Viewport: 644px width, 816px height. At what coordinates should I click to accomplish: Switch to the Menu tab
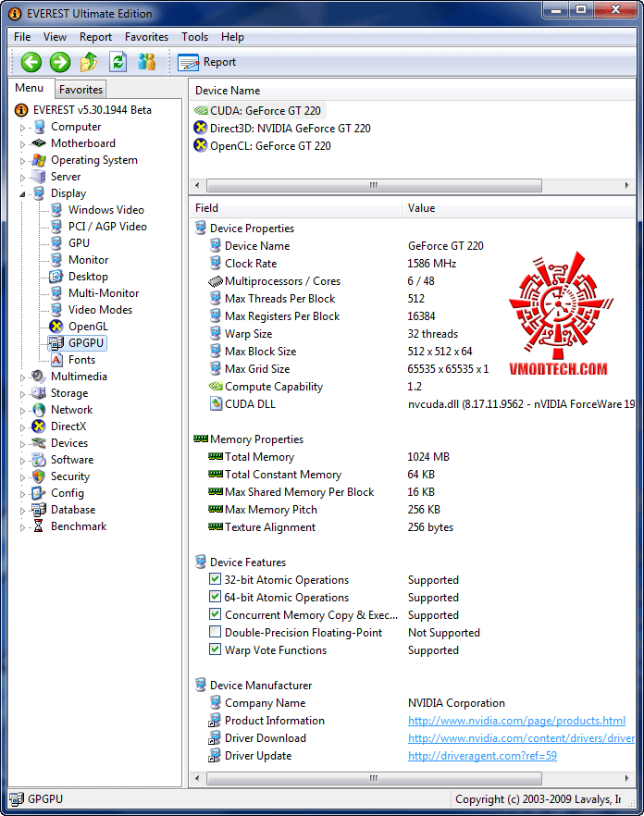30,88
